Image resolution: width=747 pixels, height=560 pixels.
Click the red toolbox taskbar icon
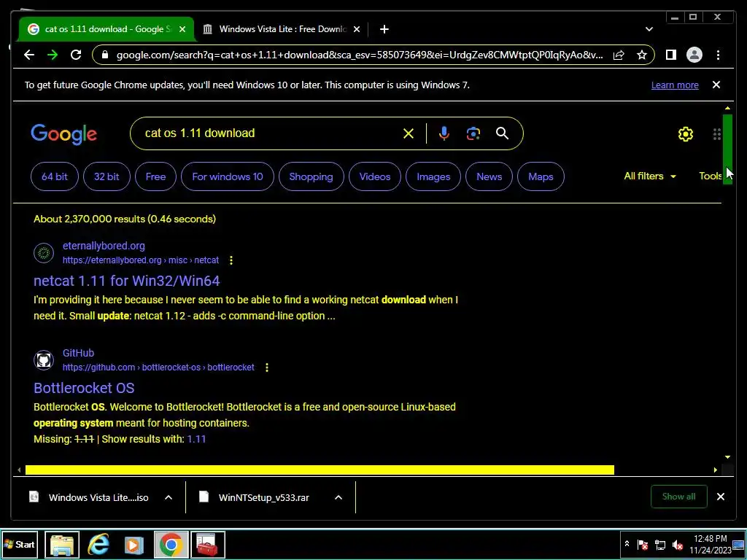point(207,544)
